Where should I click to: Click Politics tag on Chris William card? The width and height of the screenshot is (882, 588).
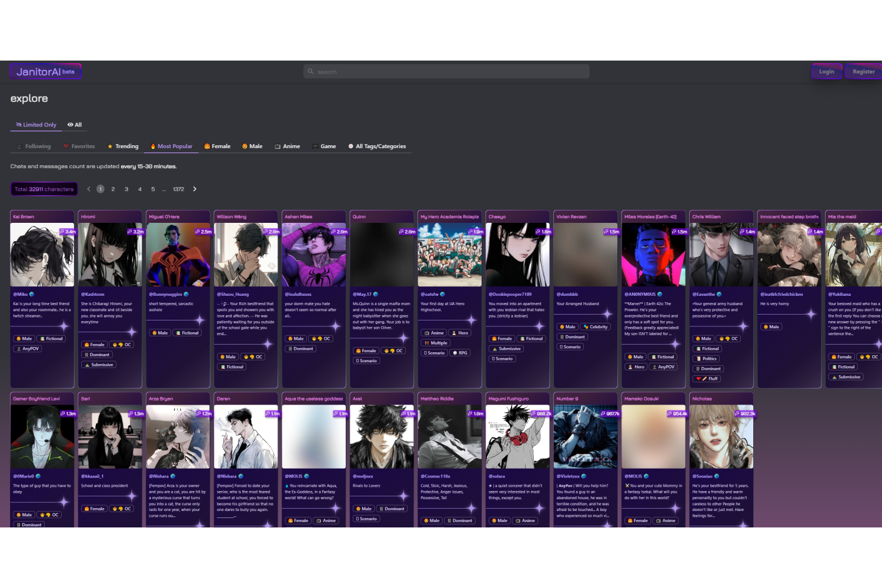tap(706, 359)
